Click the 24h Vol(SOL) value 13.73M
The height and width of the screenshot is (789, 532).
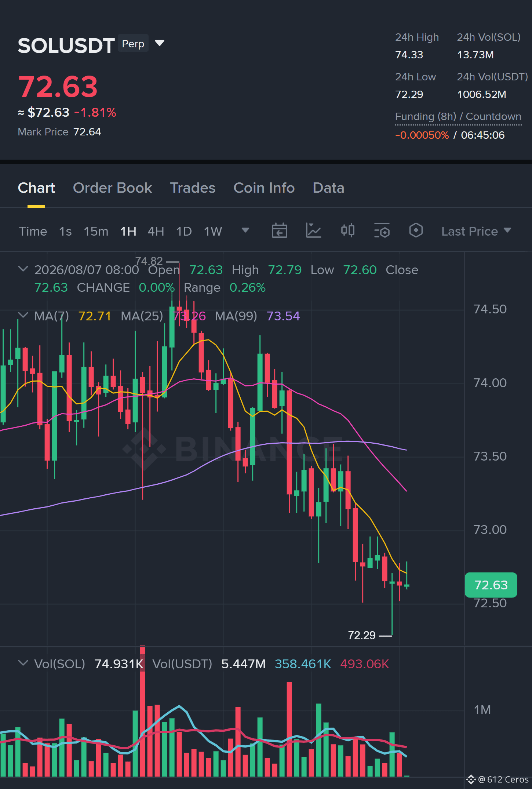click(x=475, y=55)
